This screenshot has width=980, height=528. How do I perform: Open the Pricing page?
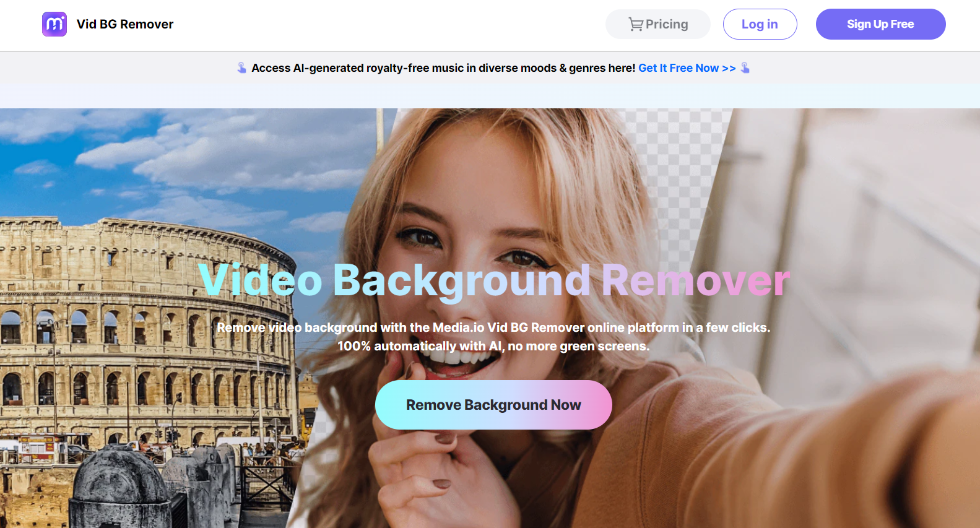(658, 24)
